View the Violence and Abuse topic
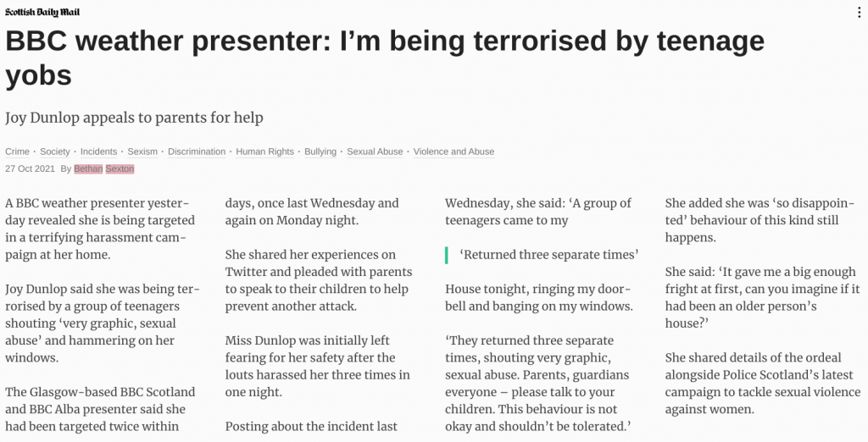This screenshot has width=868, height=442. 453,152
